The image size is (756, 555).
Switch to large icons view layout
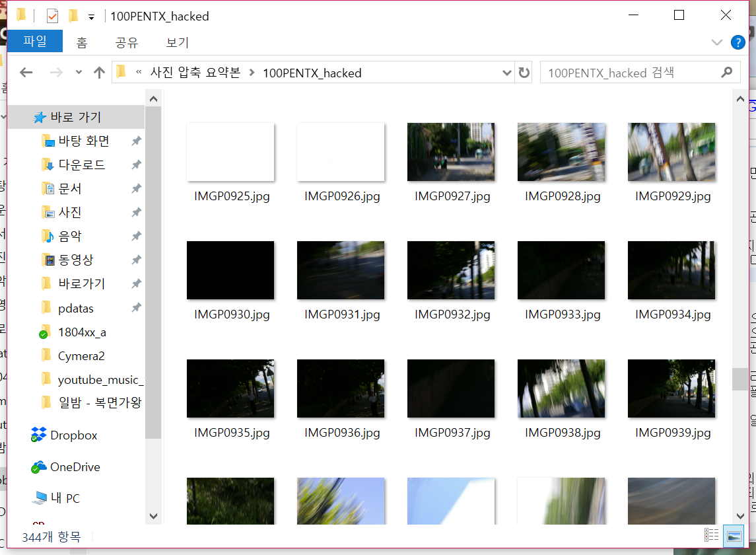pos(734,536)
